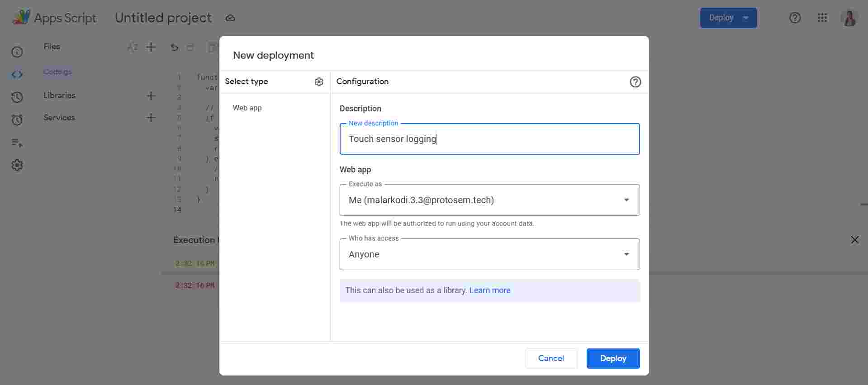This screenshot has width=868, height=385.
Task: Open the Learn more link
Action: [490, 290]
